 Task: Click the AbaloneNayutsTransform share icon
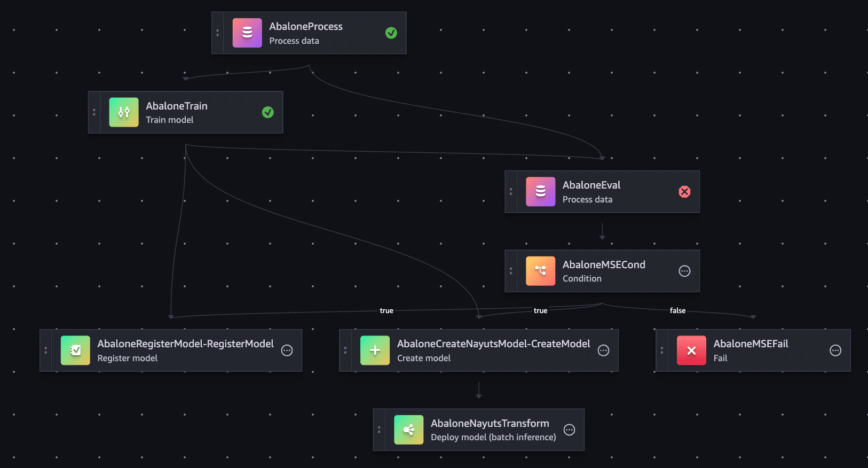(409, 430)
